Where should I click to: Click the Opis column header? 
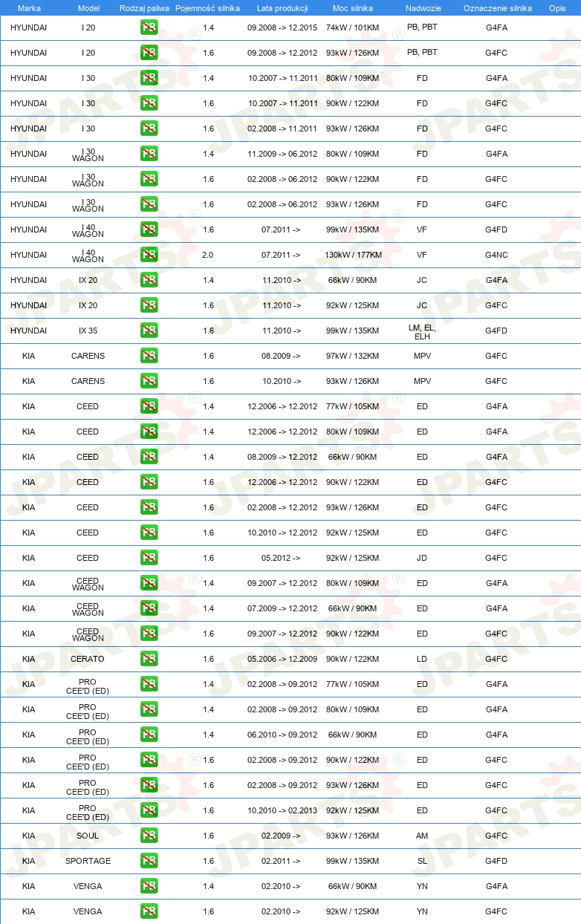(557, 7)
